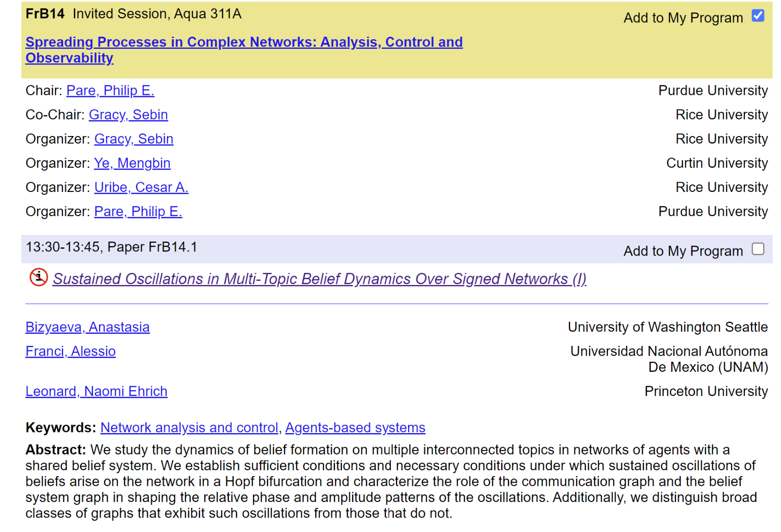Image resolution: width=781 pixels, height=532 pixels.
Task: Uncheck Add to My Program for session FrB14
Action: 758,16
